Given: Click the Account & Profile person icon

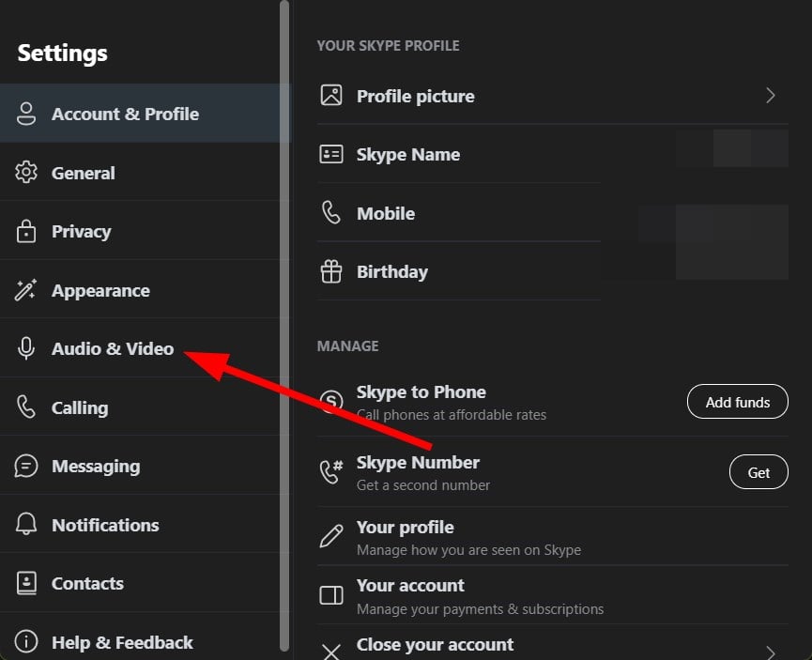Looking at the screenshot, I should pyautogui.click(x=26, y=114).
